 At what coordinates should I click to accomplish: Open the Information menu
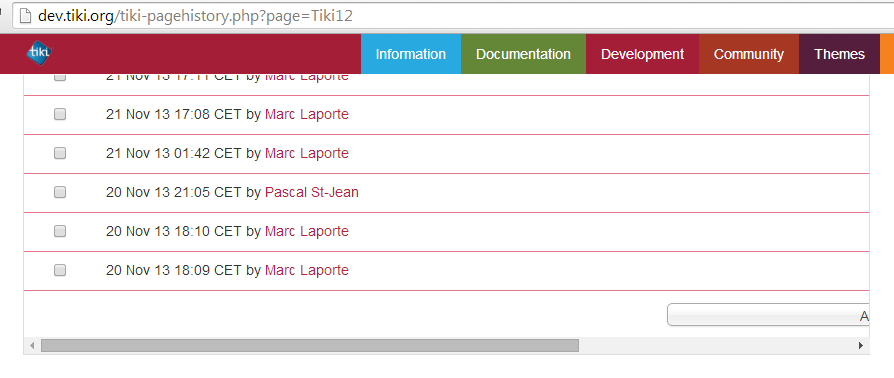411,54
